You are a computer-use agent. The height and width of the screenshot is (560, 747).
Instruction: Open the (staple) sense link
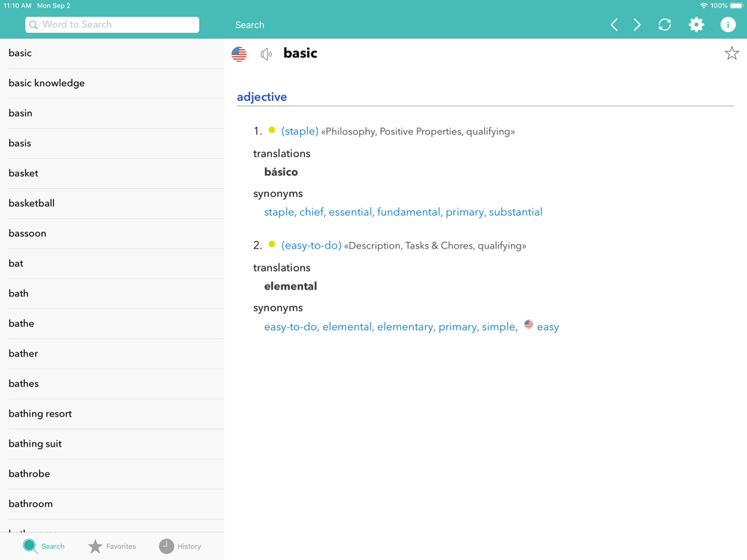[x=300, y=131]
